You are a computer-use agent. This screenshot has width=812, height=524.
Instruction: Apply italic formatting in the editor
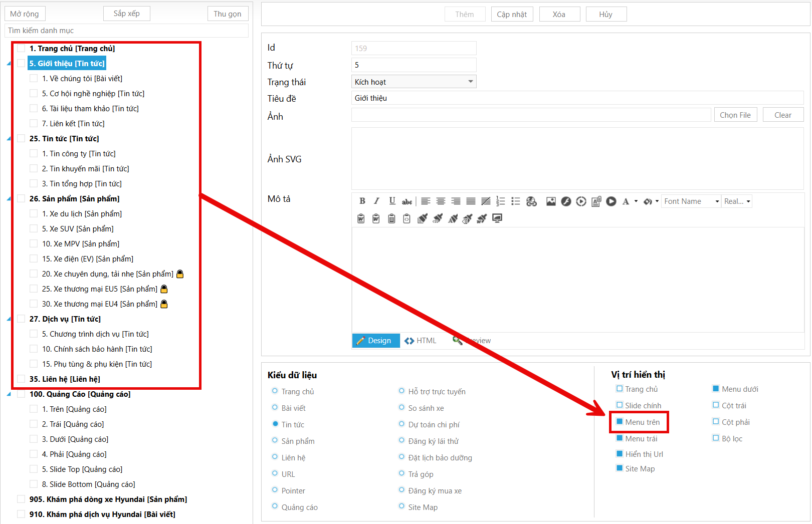point(377,201)
